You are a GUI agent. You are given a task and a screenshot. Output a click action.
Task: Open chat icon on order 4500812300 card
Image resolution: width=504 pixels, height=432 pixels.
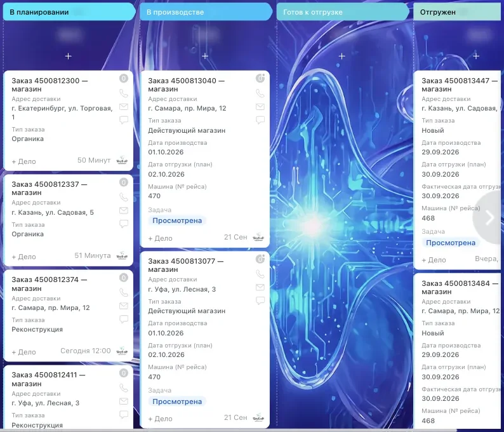click(x=124, y=120)
